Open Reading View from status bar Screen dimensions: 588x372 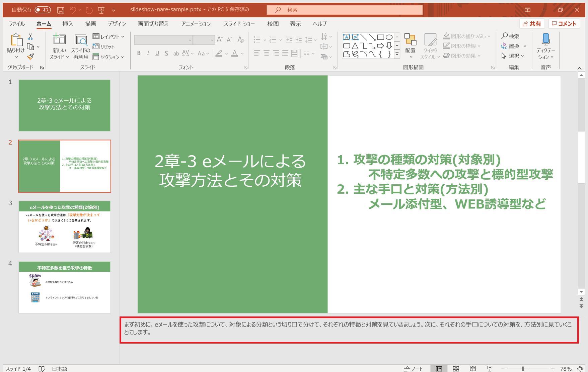coord(472,368)
